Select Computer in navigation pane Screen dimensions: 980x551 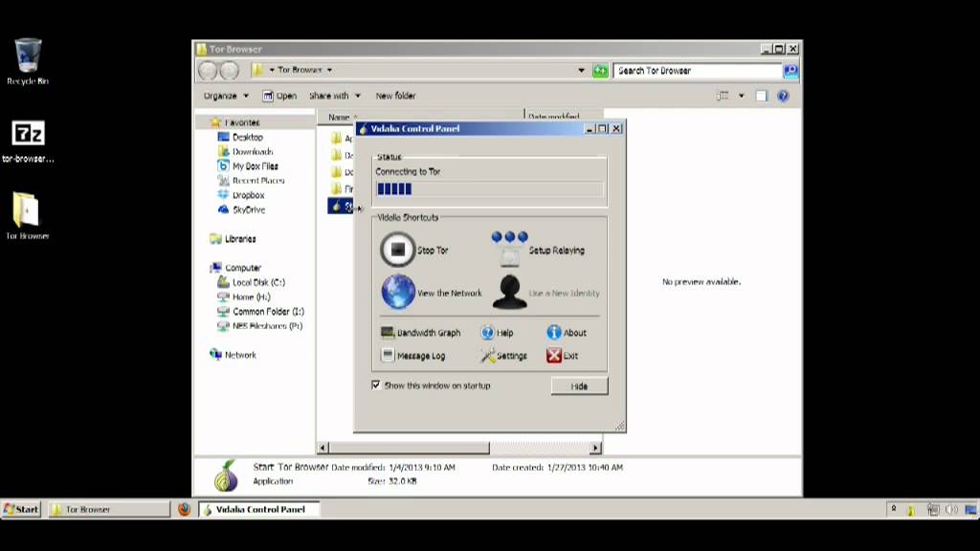(x=235, y=268)
